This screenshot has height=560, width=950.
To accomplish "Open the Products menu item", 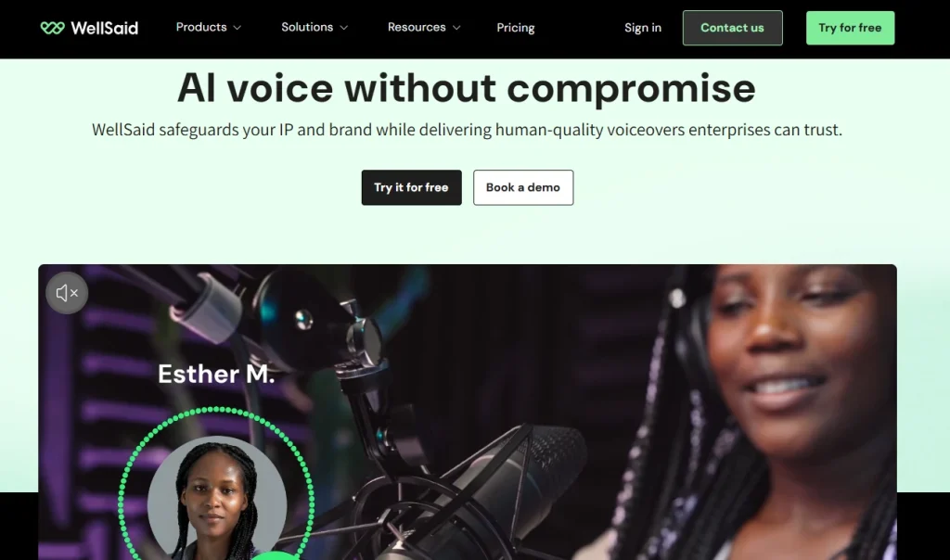I will point(201,27).
